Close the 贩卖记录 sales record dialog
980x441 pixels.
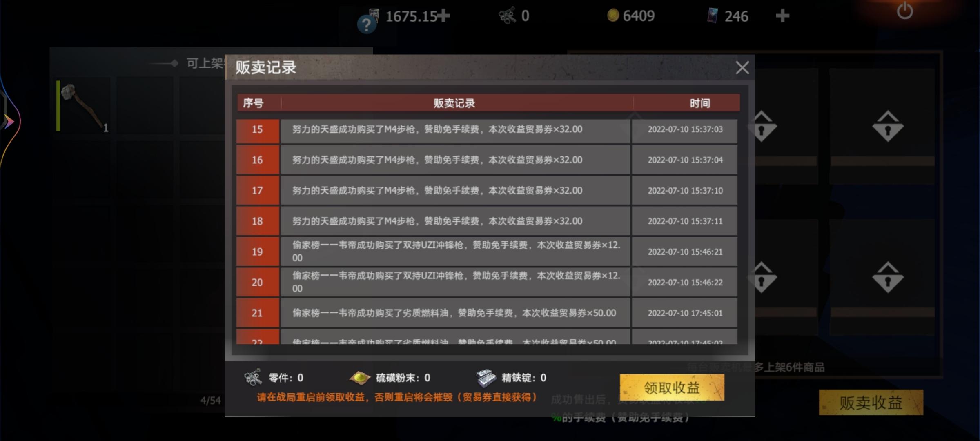coord(742,67)
